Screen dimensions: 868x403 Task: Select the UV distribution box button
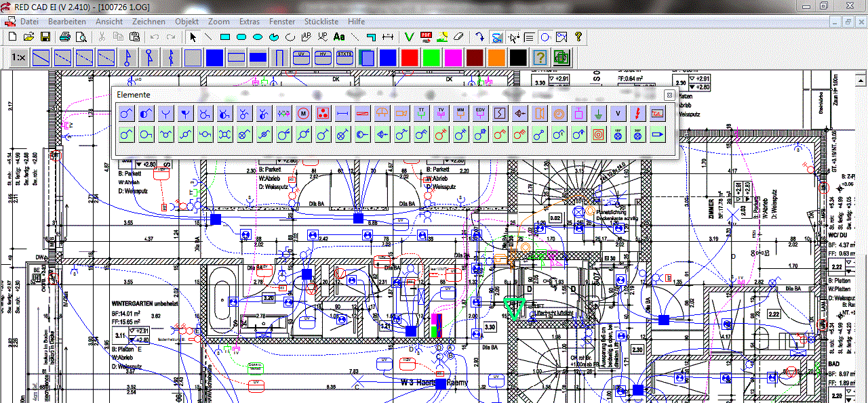click(x=301, y=58)
